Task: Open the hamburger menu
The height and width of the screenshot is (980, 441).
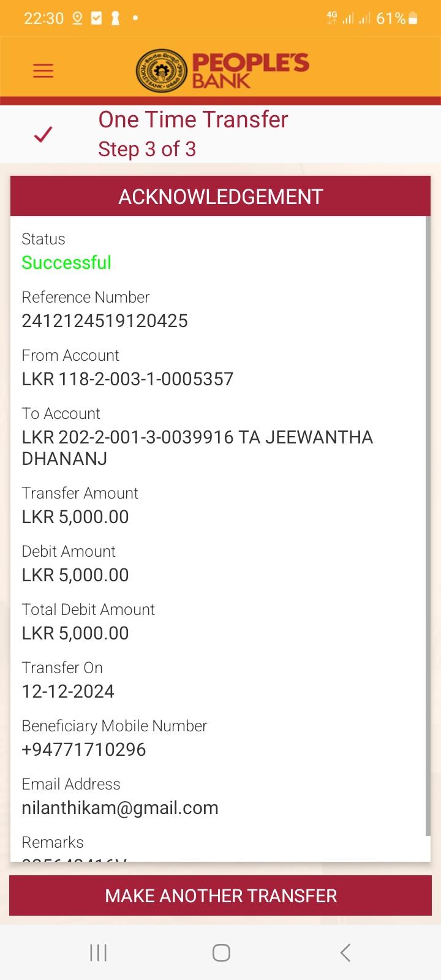Action: click(x=43, y=70)
